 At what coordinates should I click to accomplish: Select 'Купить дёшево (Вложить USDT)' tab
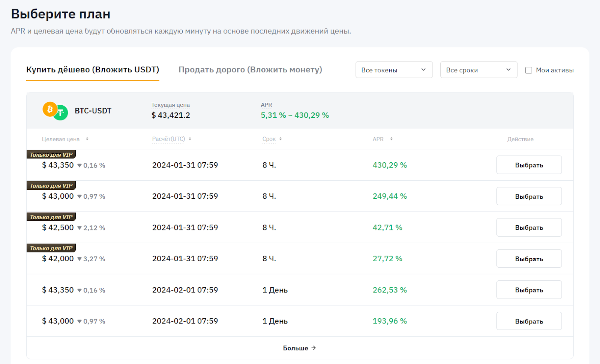pos(93,70)
